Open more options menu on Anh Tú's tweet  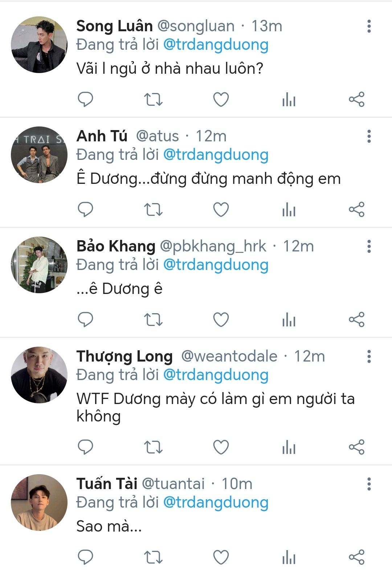pos(369,137)
